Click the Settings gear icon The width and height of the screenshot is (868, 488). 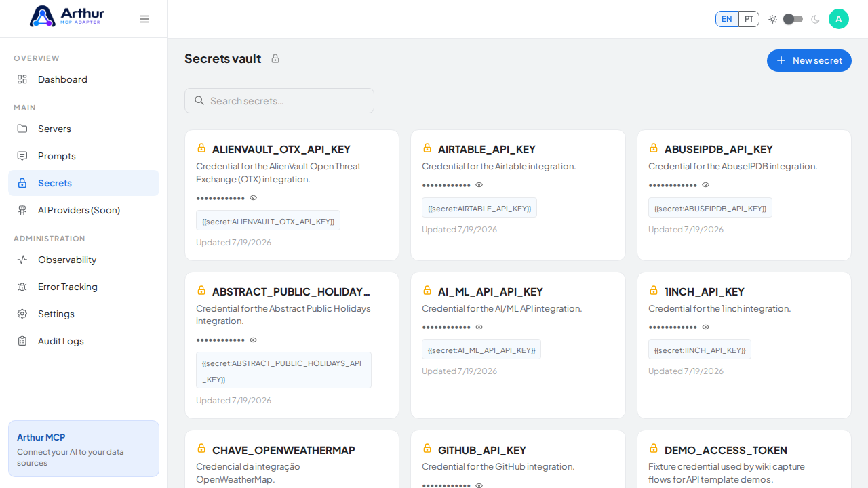(x=22, y=314)
